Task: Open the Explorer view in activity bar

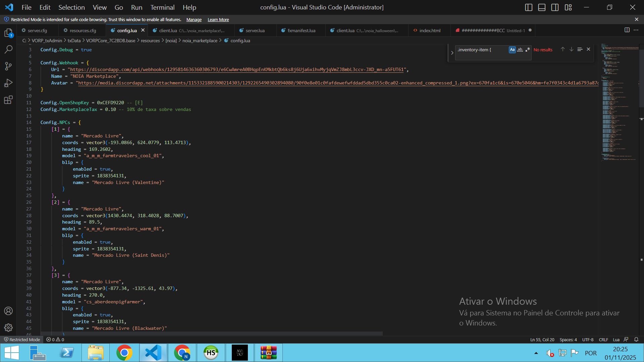Action: tap(8, 33)
